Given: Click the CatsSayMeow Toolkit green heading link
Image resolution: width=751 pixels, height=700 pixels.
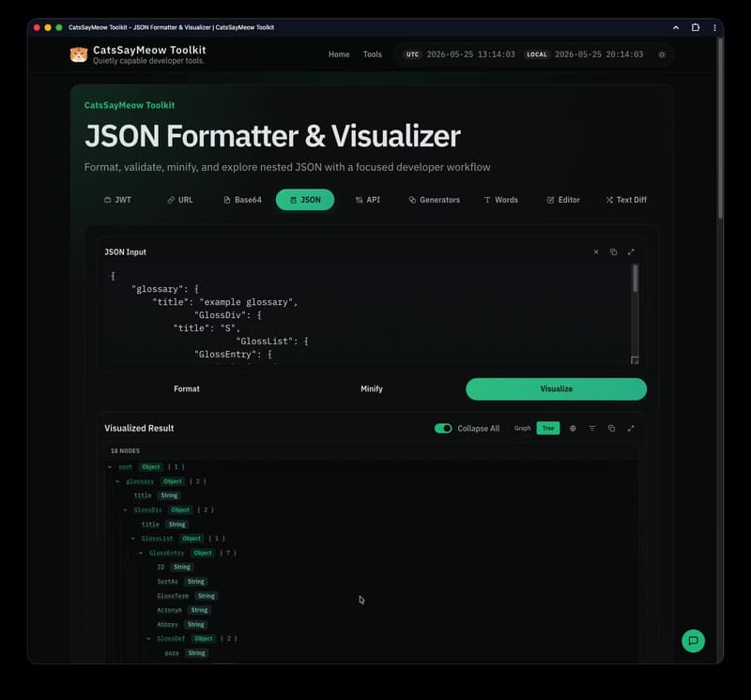Looking at the screenshot, I should 130,105.
